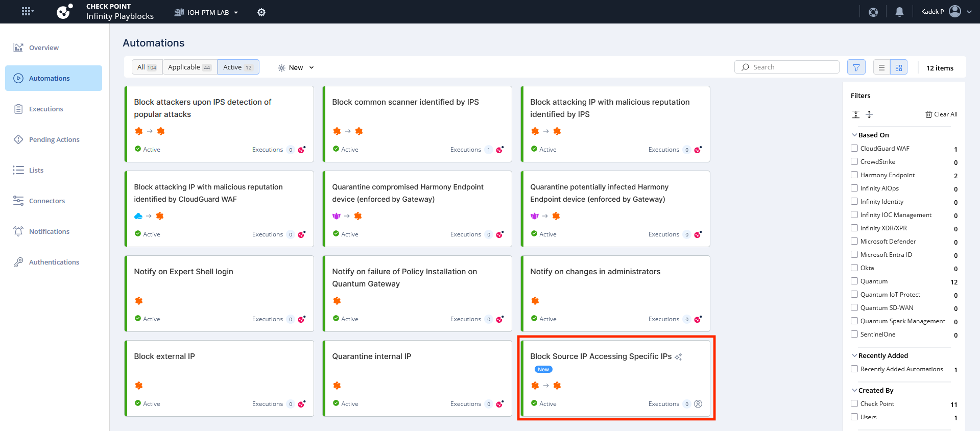The image size is (980, 431).
Task: Click the Search input field
Action: pyautogui.click(x=792, y=67)
